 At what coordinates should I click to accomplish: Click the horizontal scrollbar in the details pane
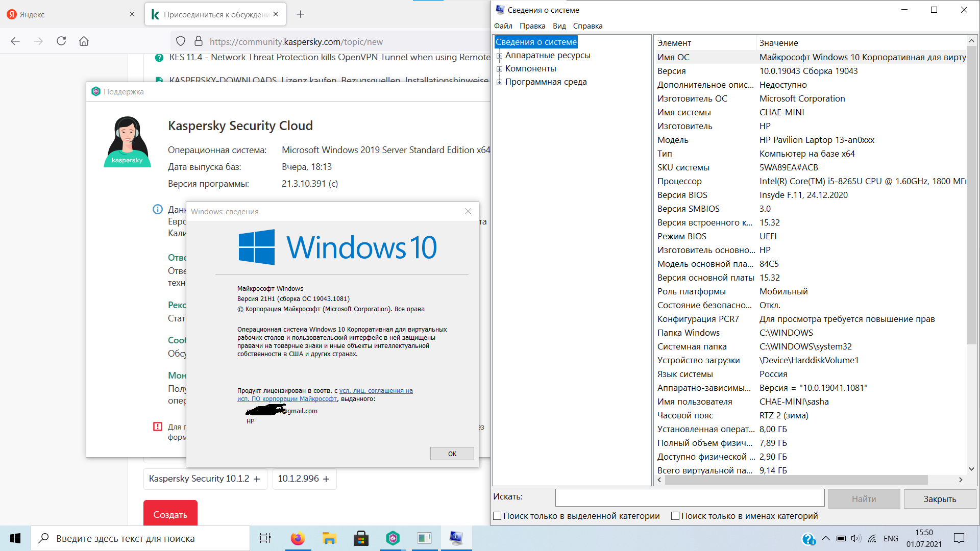coord(796,480)
